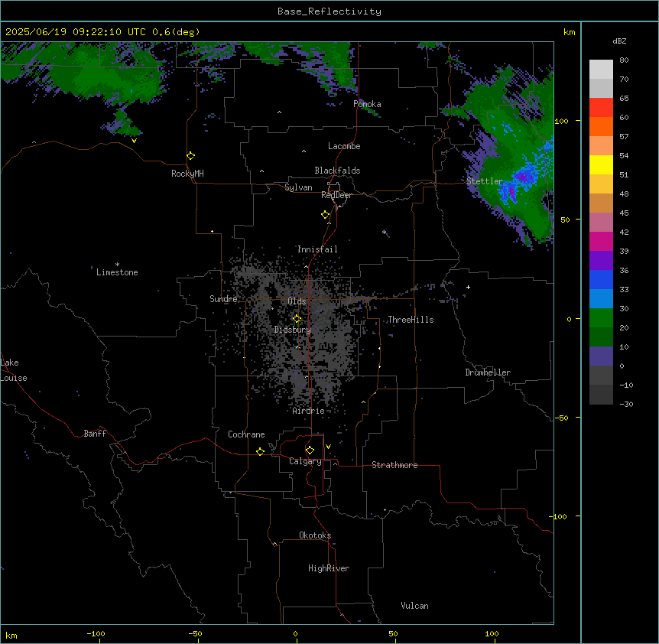Click the Banff town label

coord(95,434)
